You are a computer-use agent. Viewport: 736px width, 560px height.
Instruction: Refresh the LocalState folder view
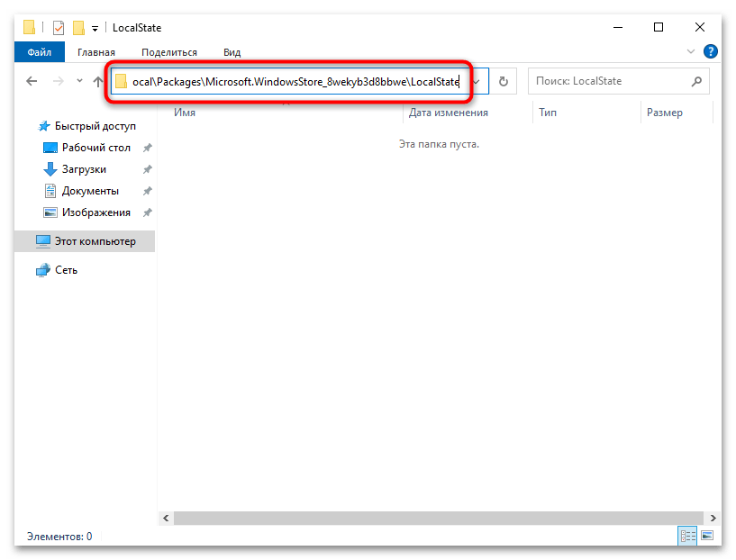click(504, 82)
